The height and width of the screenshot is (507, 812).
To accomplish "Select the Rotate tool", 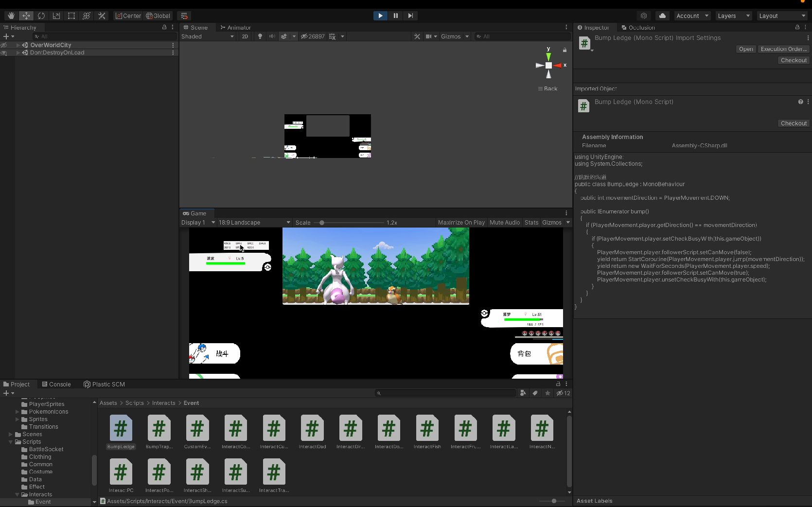I will coord(41,16).
